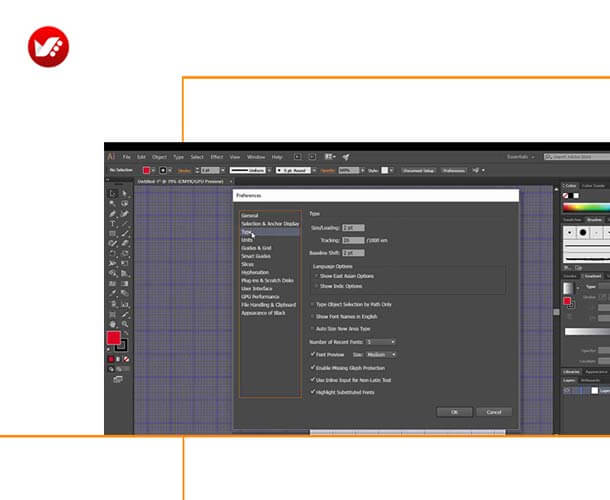Select the Paintbrush tool
Image resolution: width=610 pixels, height=500 pixels.
coord(124,234)
